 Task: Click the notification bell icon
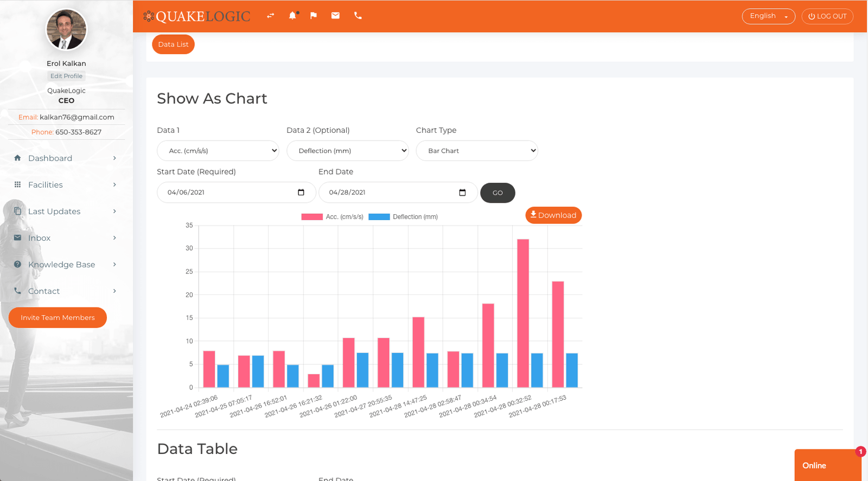click(x=293, y=16)
